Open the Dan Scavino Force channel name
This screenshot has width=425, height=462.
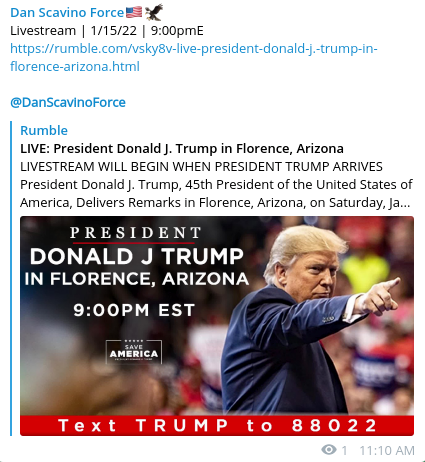(x=67, y=13)
